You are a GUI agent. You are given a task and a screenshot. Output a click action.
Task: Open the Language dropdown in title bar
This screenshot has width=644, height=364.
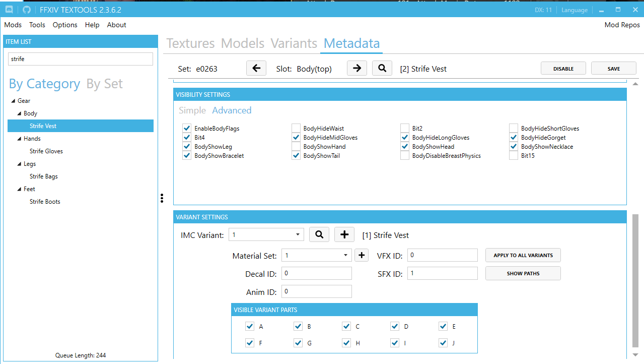click(574, 10)
